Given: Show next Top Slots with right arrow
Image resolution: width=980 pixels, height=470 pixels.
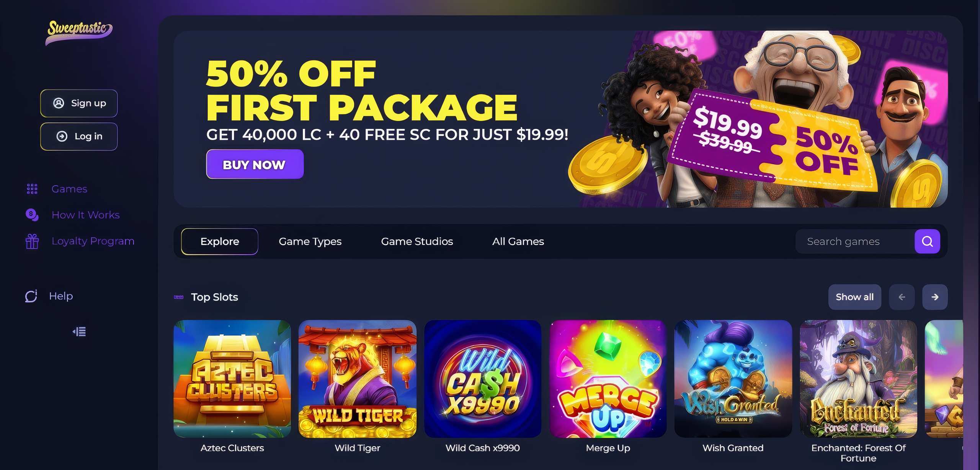Looking at the screenshot, I should (935, 297).
